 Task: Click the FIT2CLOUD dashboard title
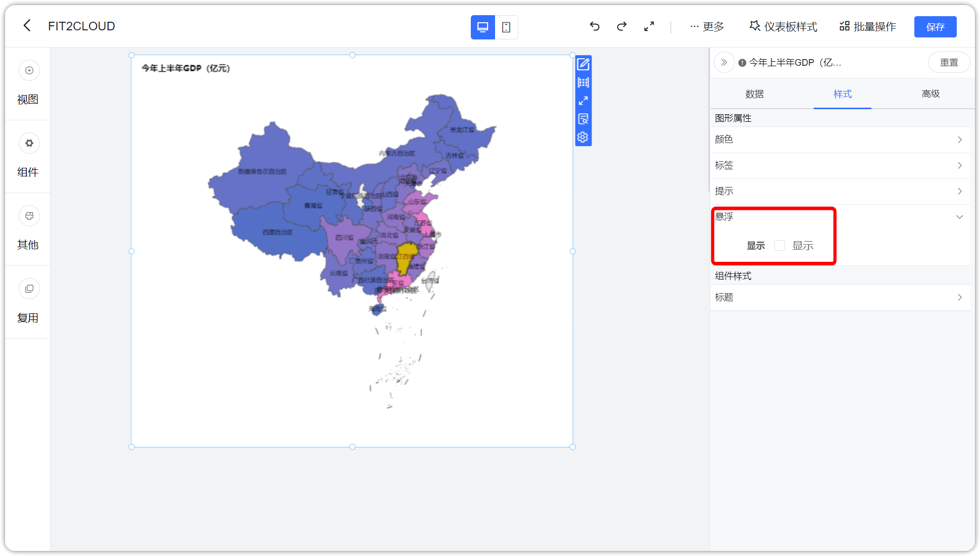(81, 26)
